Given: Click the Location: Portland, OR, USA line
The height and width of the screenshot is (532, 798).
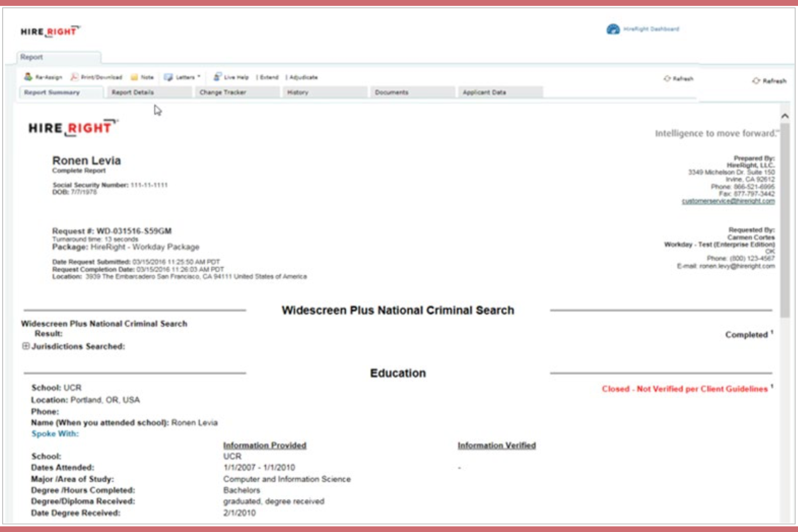Looking at the screenshot, I should point(85,400).
